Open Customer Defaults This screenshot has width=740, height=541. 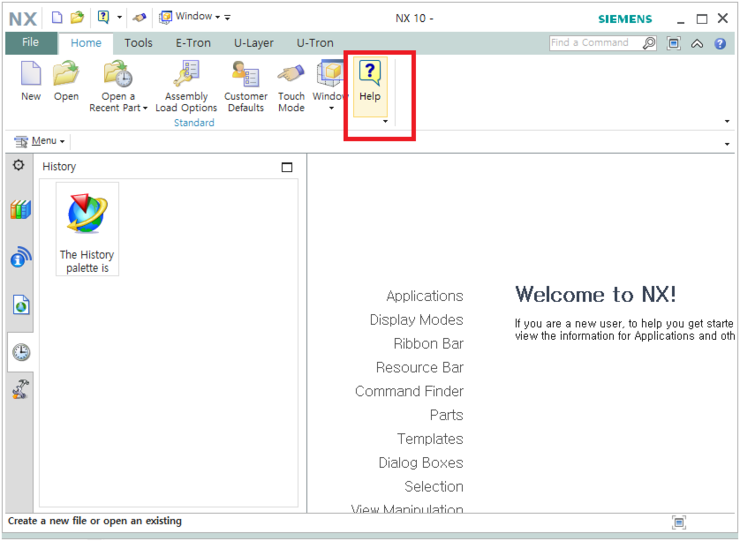tap(245, 87)
